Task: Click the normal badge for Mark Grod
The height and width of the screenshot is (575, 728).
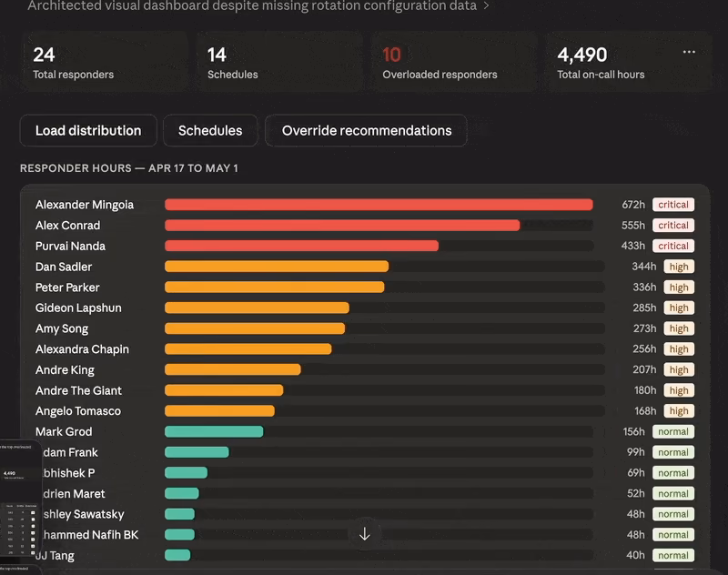Action: point(673,431)
